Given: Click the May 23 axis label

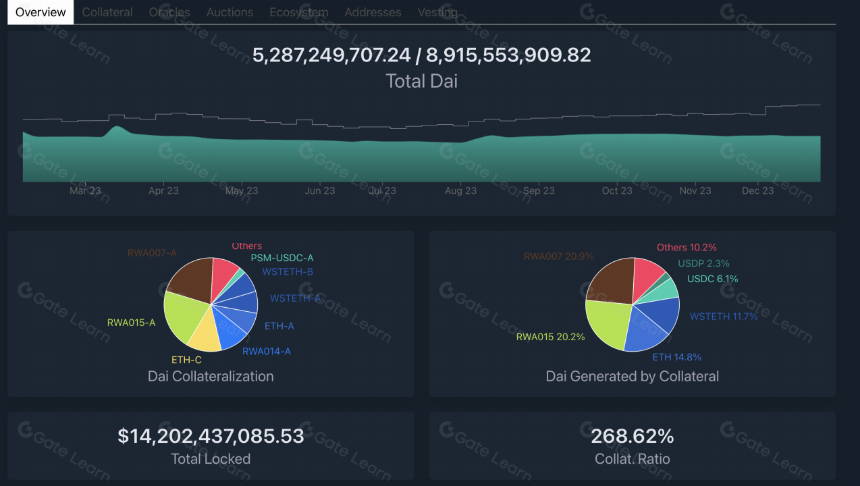Looking at the screenshot, I should (241, 190).
